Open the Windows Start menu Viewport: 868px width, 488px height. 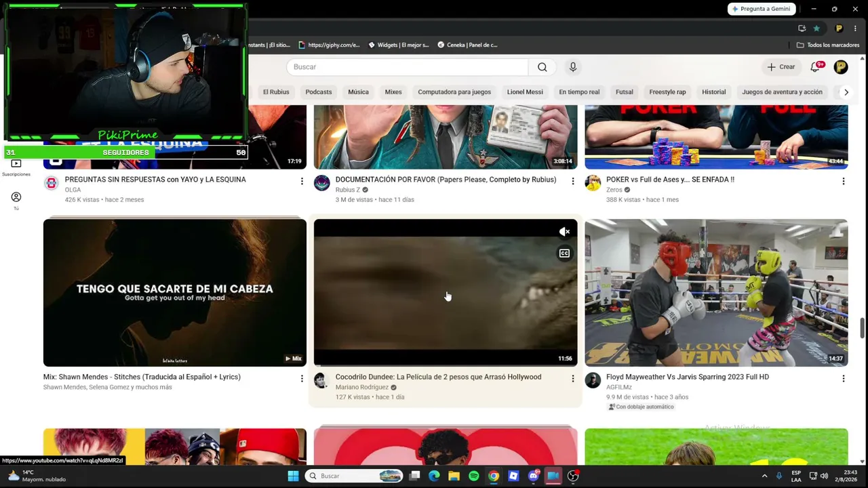293,476
